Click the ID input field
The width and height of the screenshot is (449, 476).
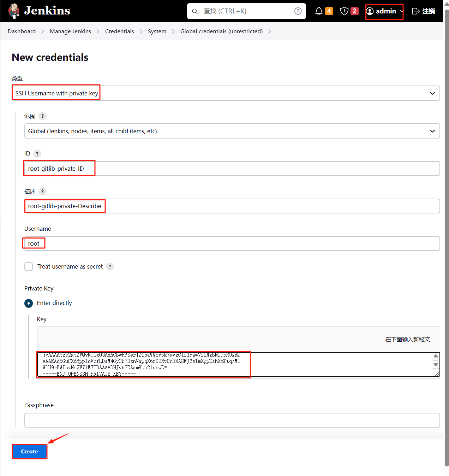(x=232, y=169)
